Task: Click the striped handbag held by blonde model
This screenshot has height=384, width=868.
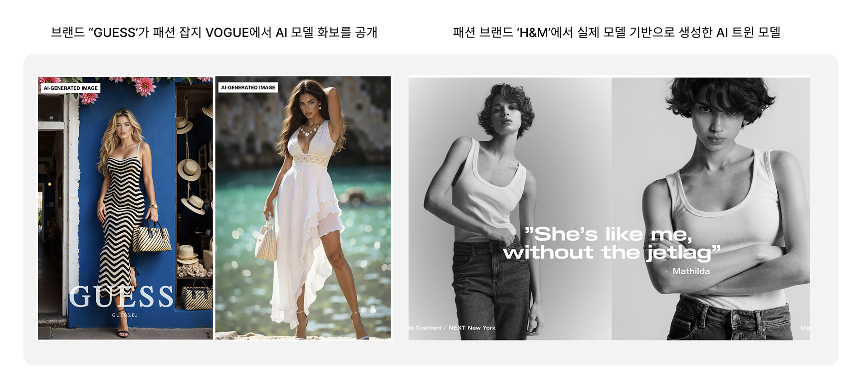Action: point(152,236)
